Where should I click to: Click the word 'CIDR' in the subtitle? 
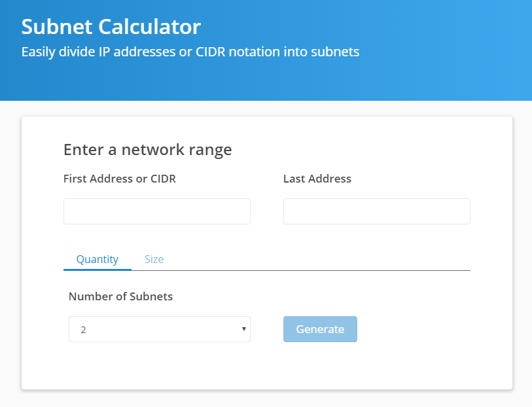tap(210, 52)
